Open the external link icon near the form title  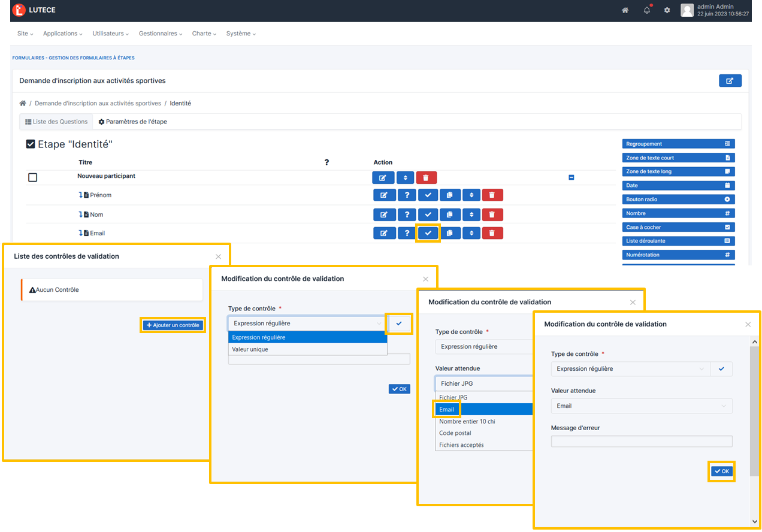pyautogui.click(x=730, y=80)
